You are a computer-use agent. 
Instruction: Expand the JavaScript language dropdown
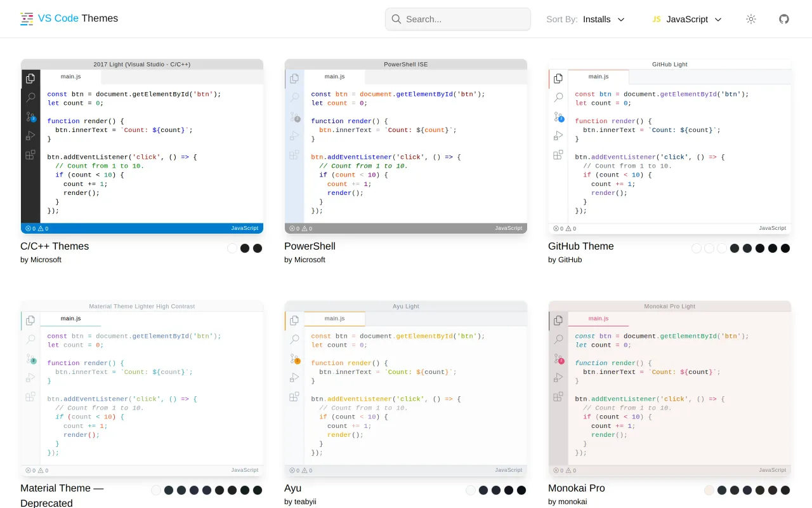[687, 19]
